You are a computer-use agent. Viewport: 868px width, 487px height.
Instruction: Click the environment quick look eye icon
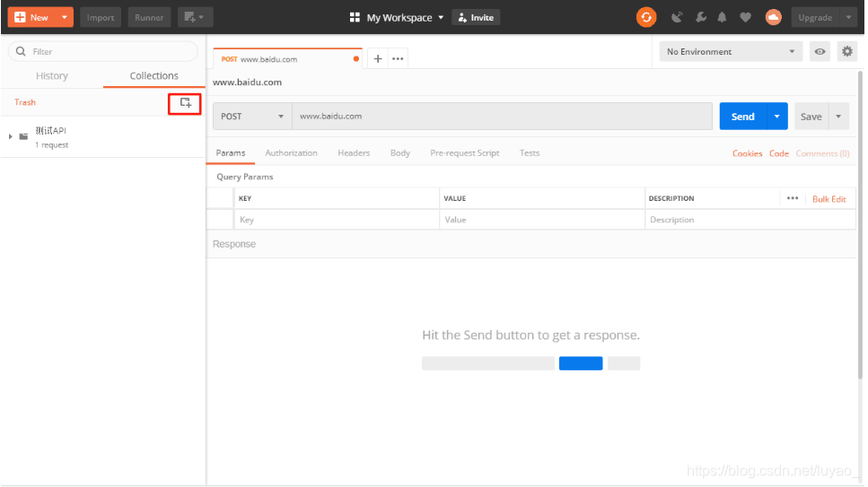point(820,51)
